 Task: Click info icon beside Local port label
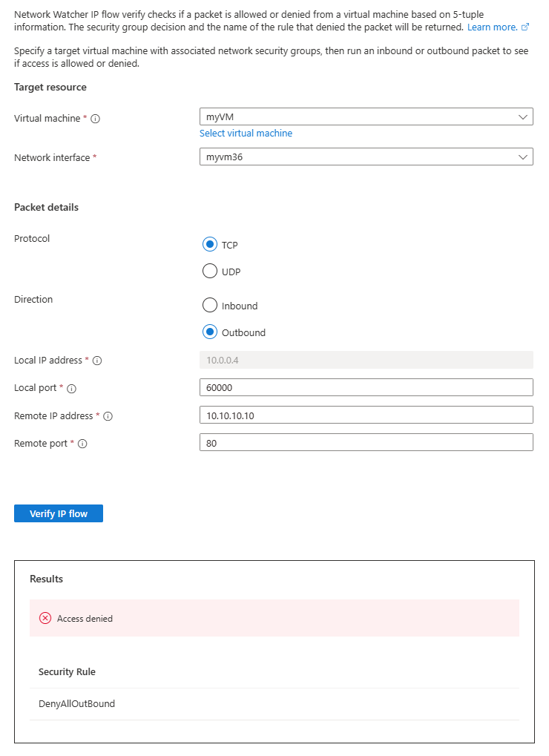click(72, 388)
